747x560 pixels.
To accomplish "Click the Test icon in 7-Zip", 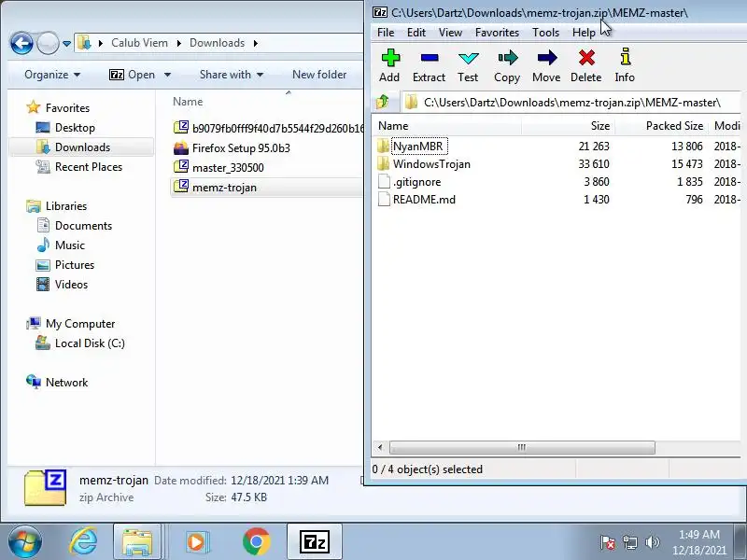I will coord(469,58).
